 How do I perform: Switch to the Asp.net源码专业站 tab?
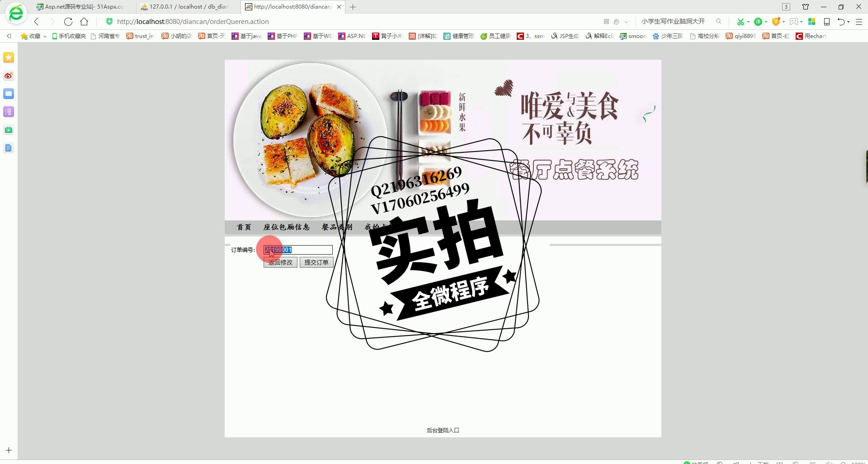tap(80, 7)
